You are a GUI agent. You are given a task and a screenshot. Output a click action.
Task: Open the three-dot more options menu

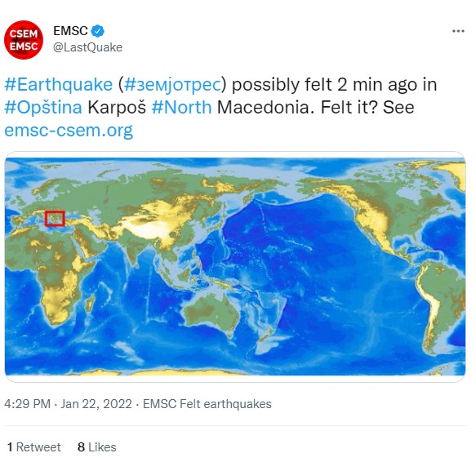(458, 31)
